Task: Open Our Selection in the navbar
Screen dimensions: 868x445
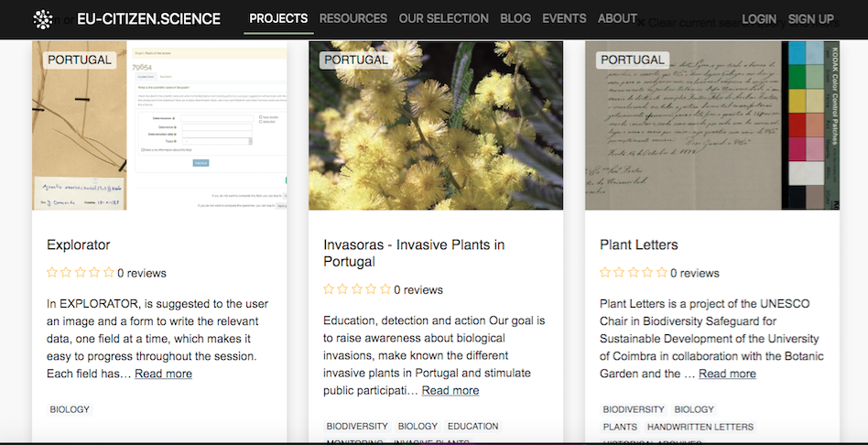Action: pos(444,18)
